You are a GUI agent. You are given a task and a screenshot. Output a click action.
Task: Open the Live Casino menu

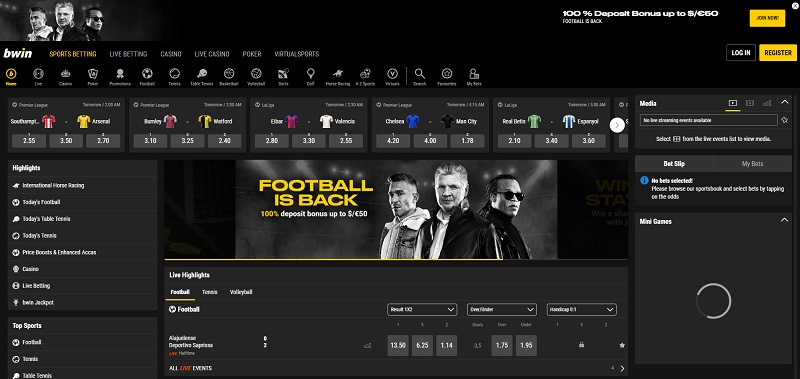212,54
